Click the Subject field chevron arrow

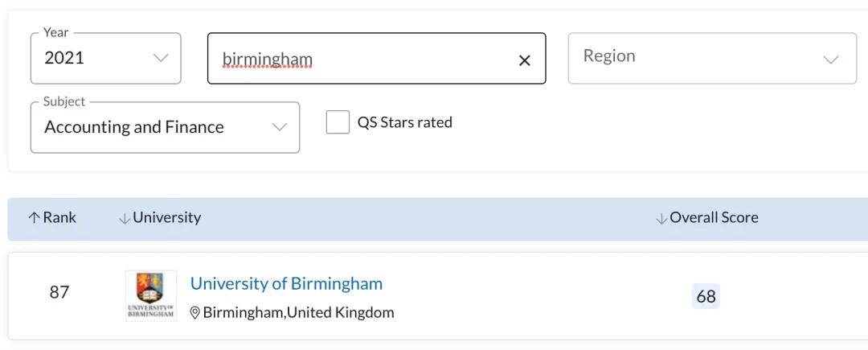coord(280,127)
